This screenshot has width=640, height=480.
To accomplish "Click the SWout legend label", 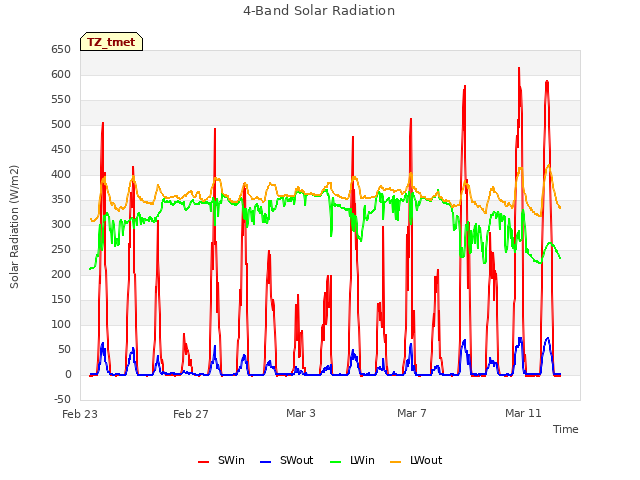I will tap(296, 460).
